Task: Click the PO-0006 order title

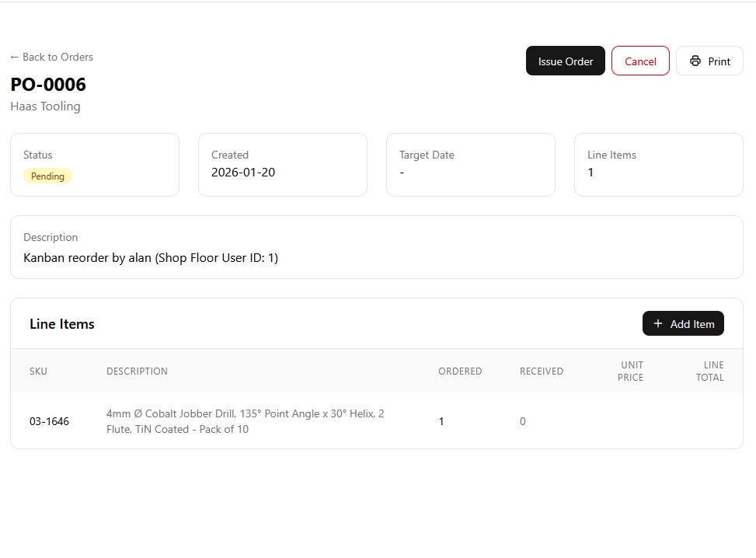Action: pyautogui.click(x=47, y=85)
